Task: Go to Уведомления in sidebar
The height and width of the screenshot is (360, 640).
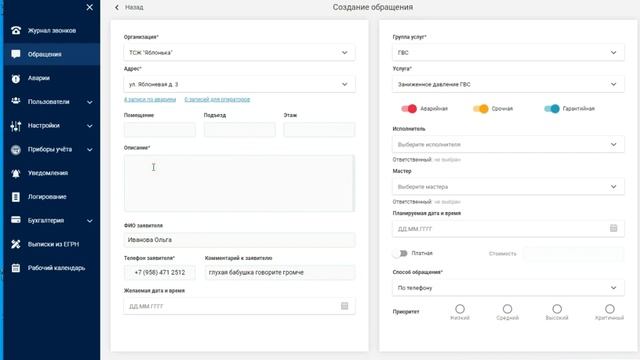Action: point(52,173)
